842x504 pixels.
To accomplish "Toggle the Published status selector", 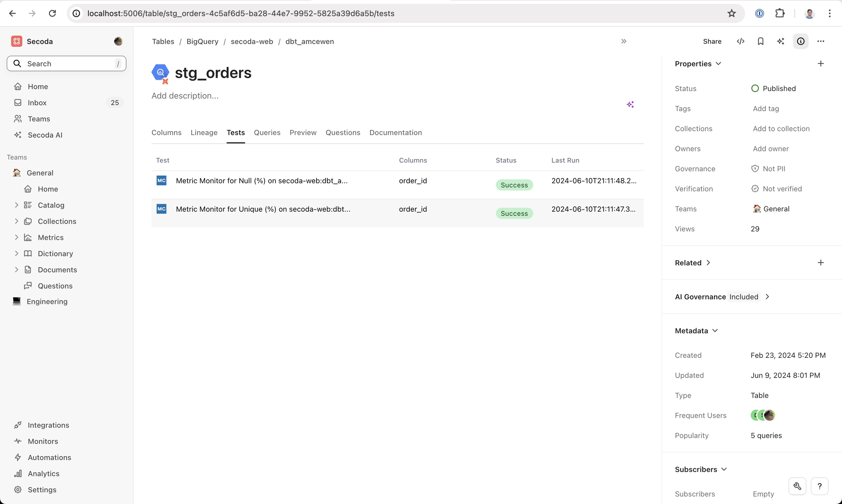I will click(773, 88).
